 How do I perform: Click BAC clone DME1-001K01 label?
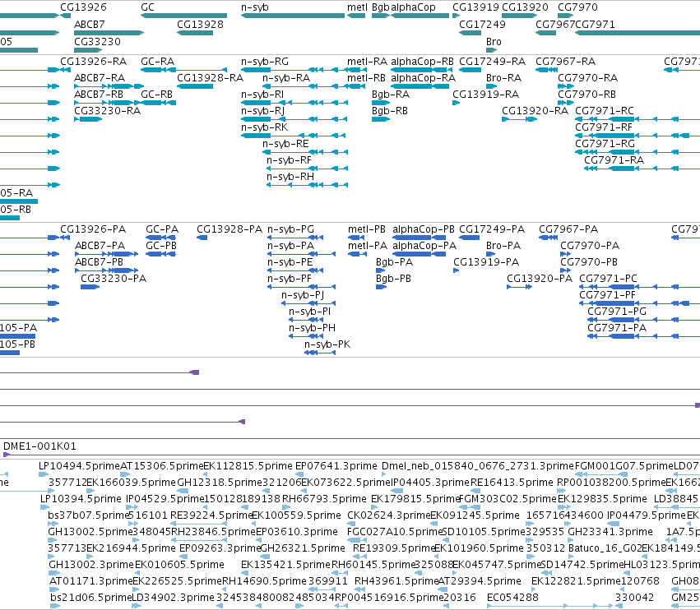click(x=39, y=446)
